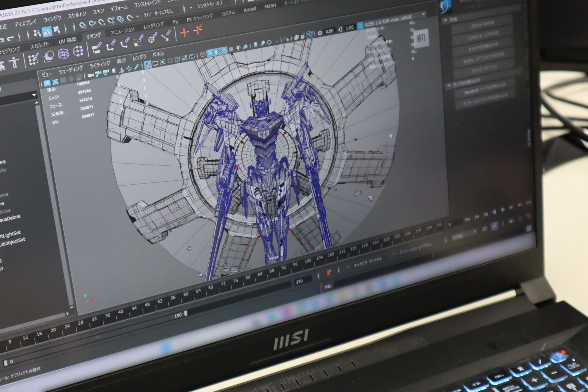Click the snap to grid magnet icon

coord(83,25)
